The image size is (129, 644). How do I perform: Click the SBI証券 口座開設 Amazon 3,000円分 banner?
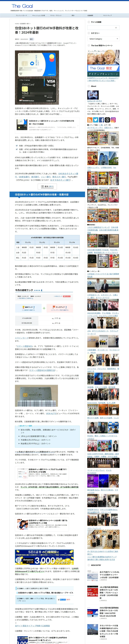click(44, 557)
